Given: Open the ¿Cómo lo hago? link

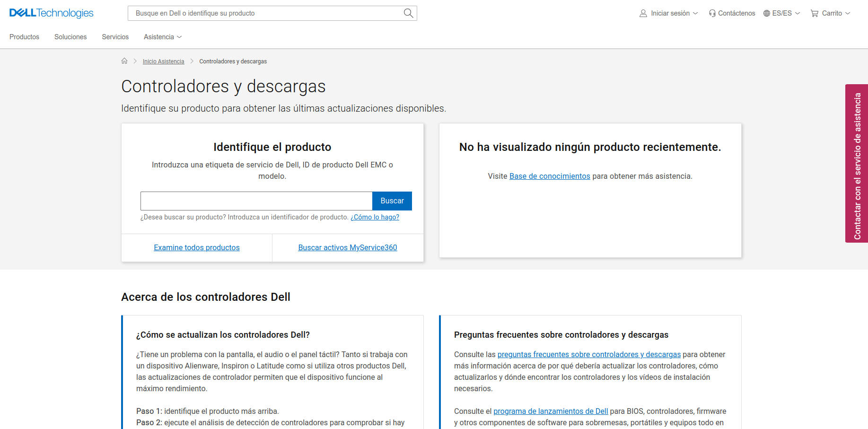Looking at the screenshot, I should pos(374,217).
